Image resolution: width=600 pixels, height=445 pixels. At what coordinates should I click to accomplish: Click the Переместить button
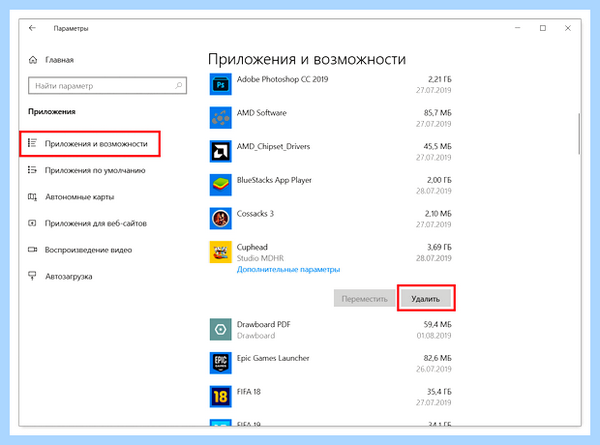click(x=364, y=298)
